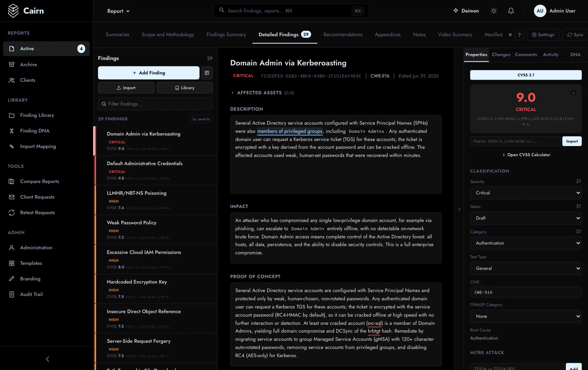Toggle light/dark theme sun icon
The height and width of the screenshot is (370, 588).
coord(494,11)
